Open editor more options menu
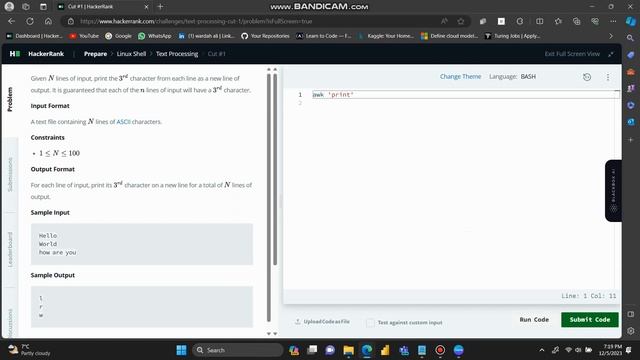The width and height of the screenshot is (640, 360). pyautogui.click(x=608, y=77)
